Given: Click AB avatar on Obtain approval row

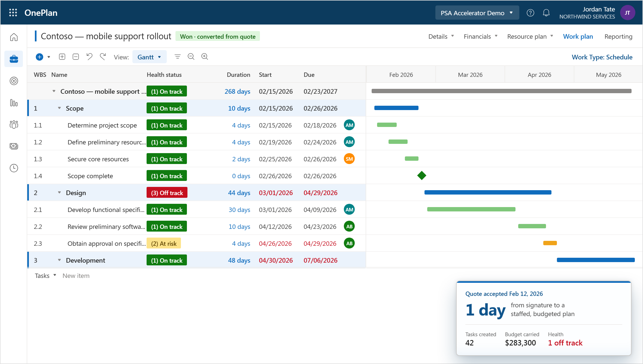Looking at the screenshot, I should coord(349,243).
